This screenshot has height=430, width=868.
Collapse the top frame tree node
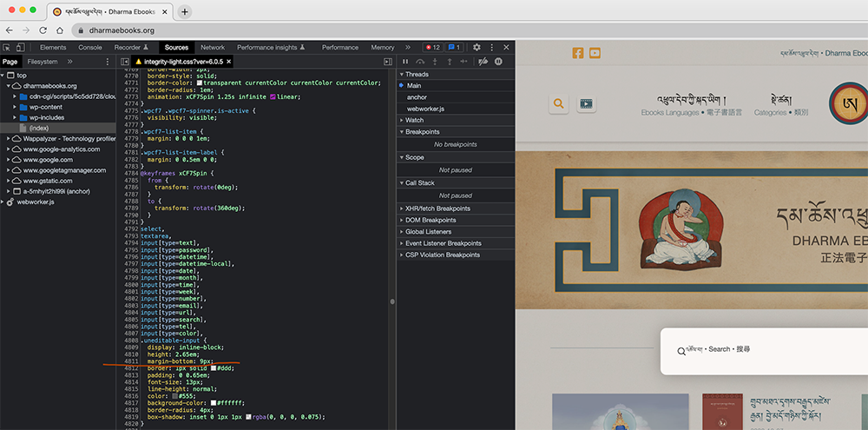[x=3, y=76]
